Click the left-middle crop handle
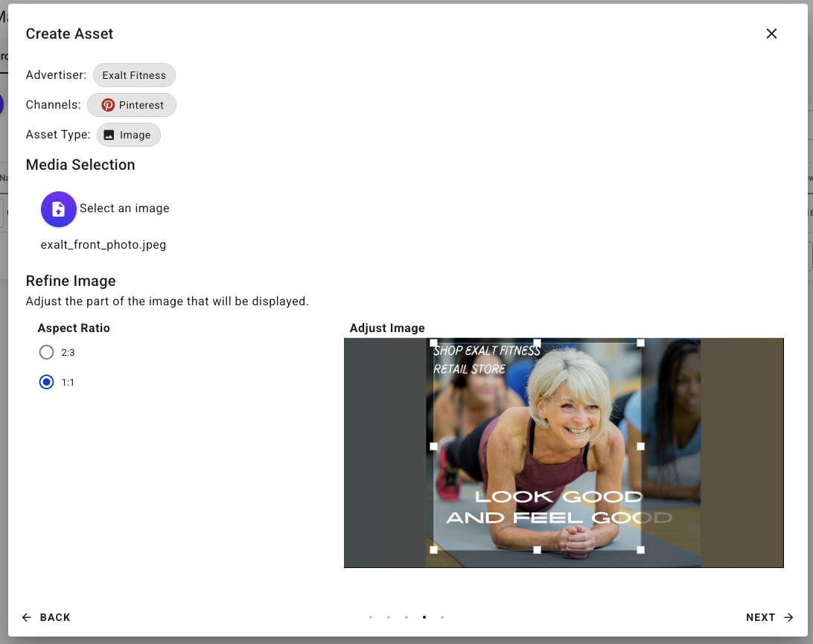The width and height of the screenshot is (813, 644). (434, 446)
